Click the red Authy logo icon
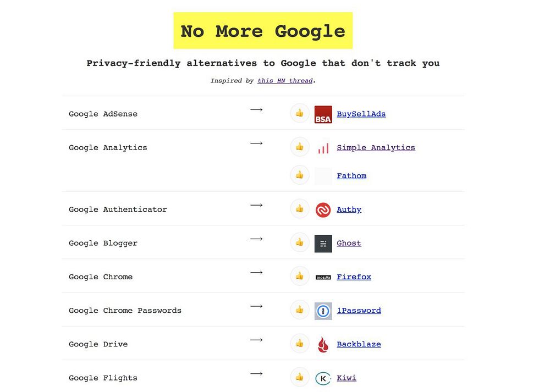The image size is (550, 392). click(323, 209)
